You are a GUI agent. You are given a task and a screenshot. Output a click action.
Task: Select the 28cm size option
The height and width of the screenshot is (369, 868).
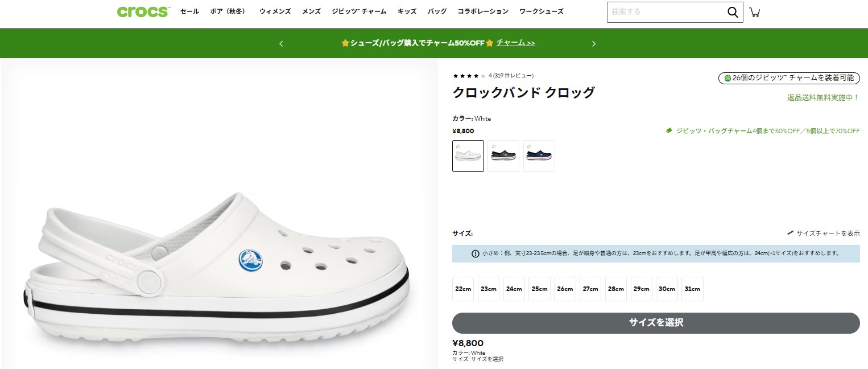[x=615, y=289]
